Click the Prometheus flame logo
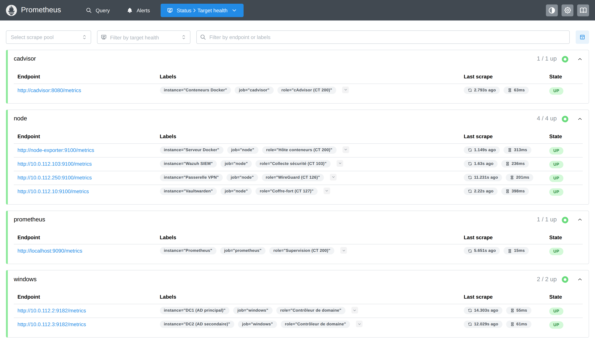 click(11, 10)
